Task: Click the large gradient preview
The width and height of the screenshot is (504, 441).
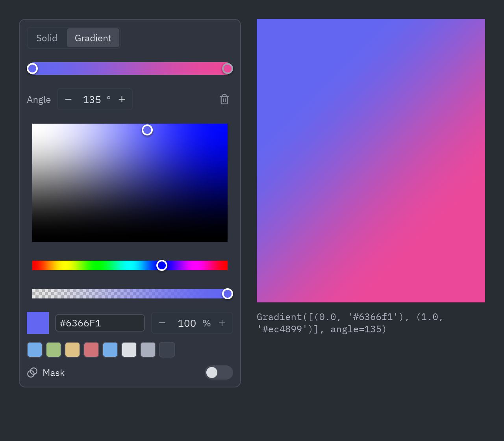Action: [x=371, y=161]
